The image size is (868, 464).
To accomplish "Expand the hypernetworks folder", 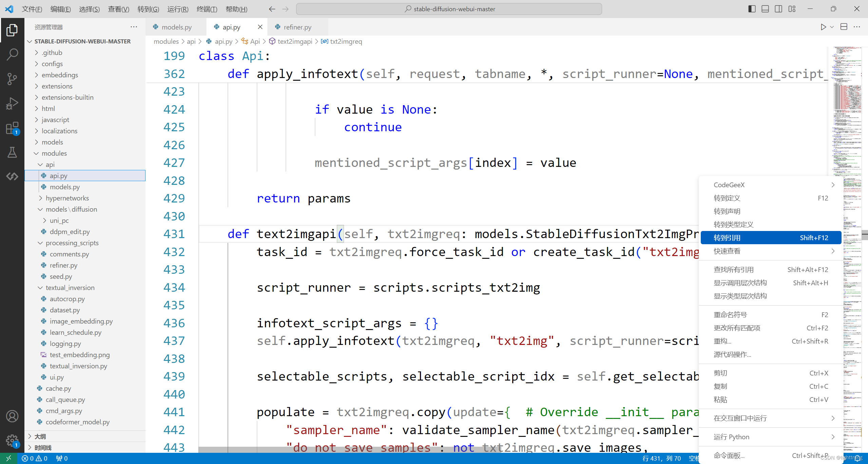I will 67,198.
